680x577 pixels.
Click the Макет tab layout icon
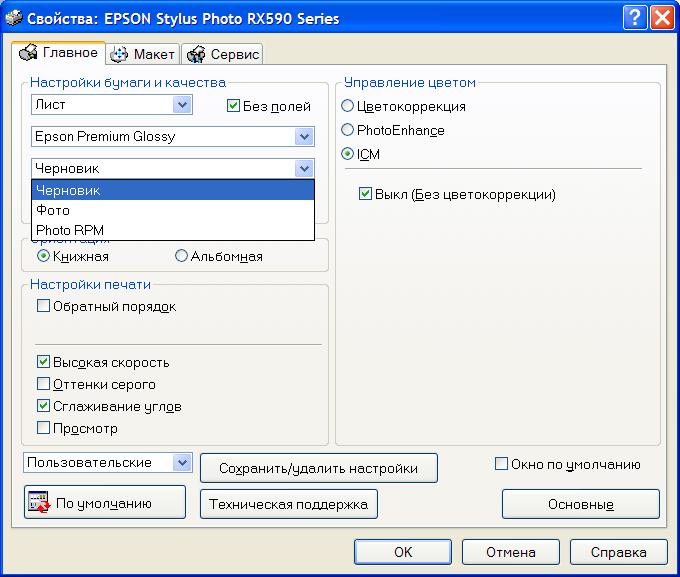coord(119,54)
